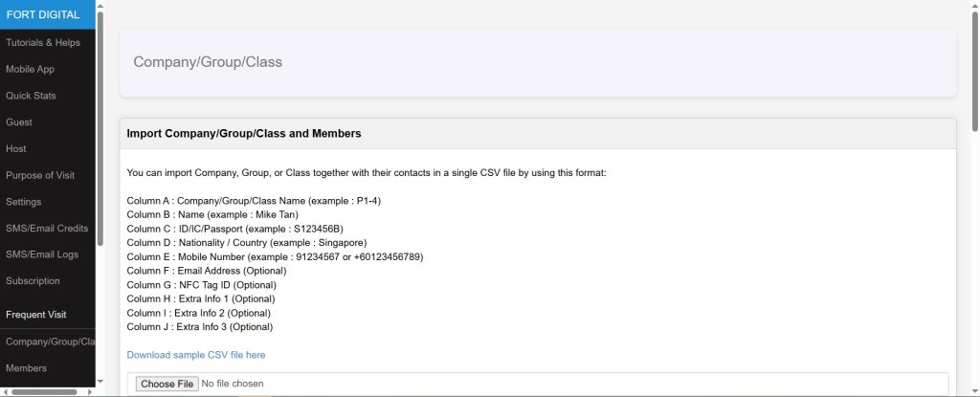This screenshot has height=397, width=980.
Task: Open Settings from the sidebar
Action: 23,202
